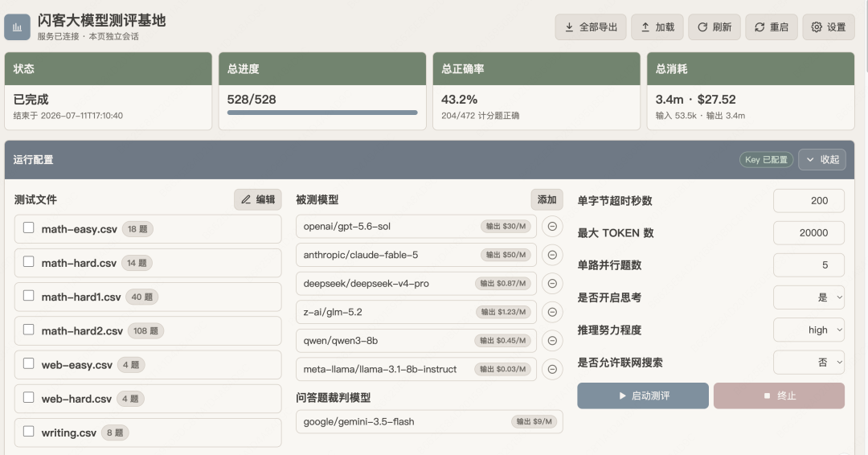The image size is (868, 455).
Task: Click the 输出 $50/M price badge
Action: click(506, 255)
